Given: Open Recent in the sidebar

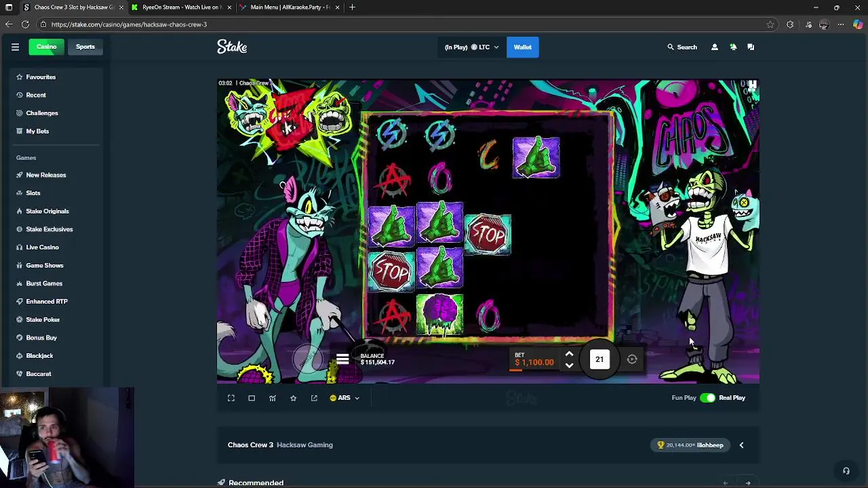Looking at the screenshot, I should point(36,95).
